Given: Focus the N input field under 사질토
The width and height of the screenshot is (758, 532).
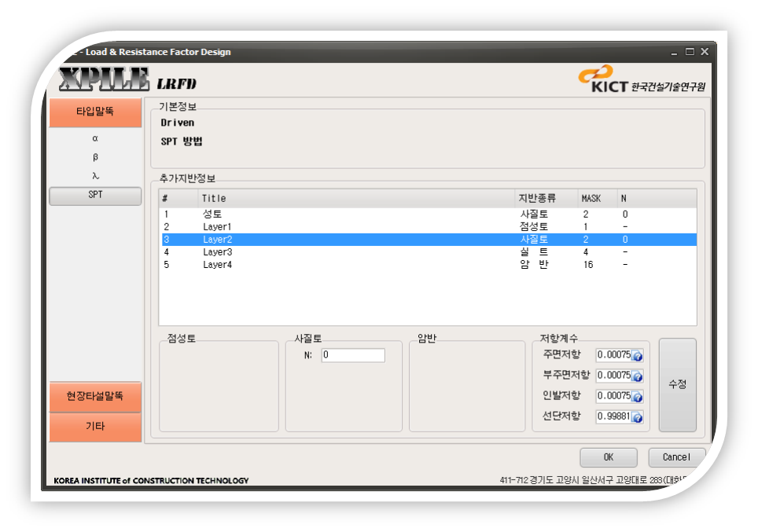Looking at the screenshot, I should coord(353,355).
